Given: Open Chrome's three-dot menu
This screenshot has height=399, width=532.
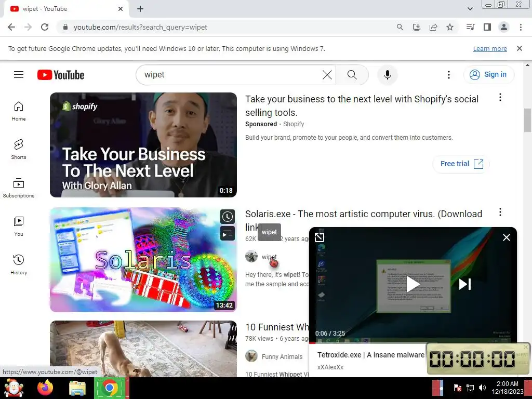Looking at the screenshot, I should point(521,27).
